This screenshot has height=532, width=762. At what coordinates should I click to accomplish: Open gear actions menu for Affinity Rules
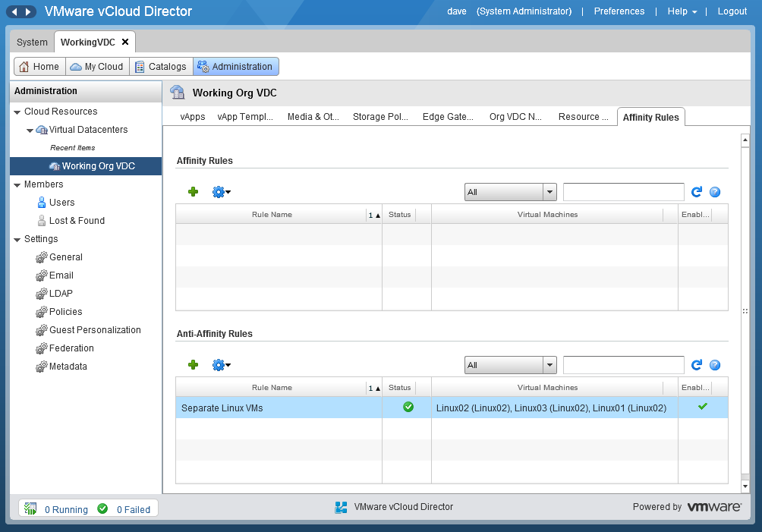click(221, 192)
